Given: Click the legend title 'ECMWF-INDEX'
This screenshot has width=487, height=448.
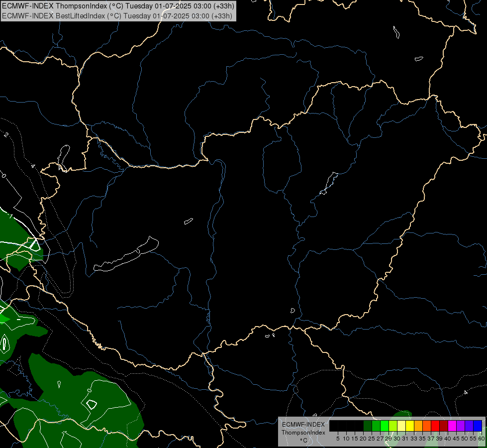Looking at the screenshot, I should tap(303, 425).
